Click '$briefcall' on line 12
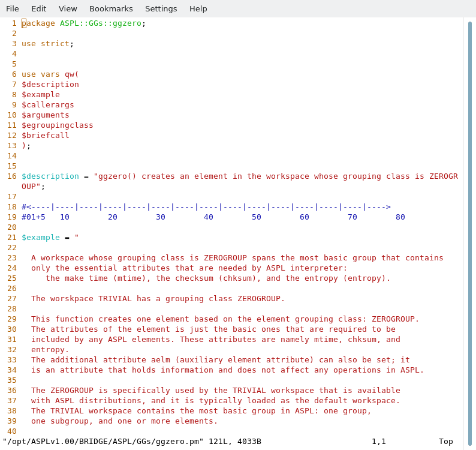The width and height of the screenshot is (476, 450). click(46, 136)
